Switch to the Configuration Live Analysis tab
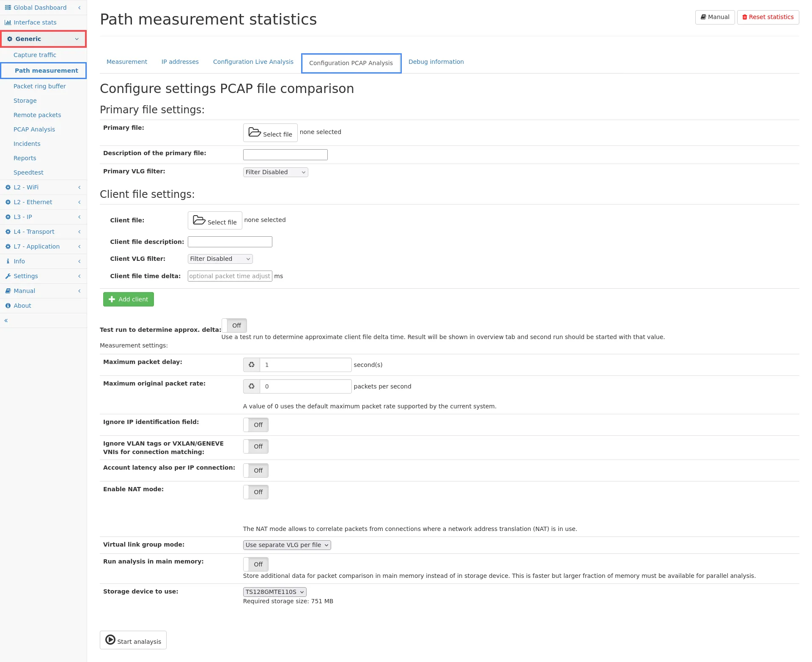This screenshot has height=662, width=812. click(253, 62)
